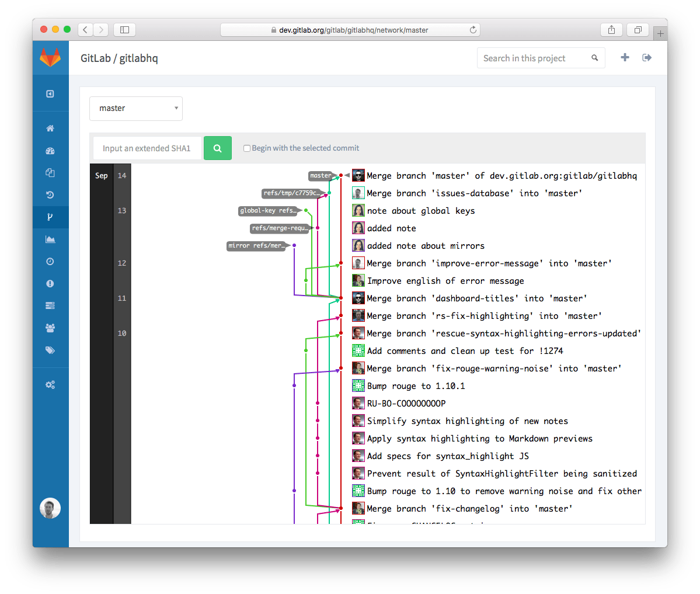Open the user profile avatar in sidebar
Screen dimensions: 700x594
(50, 508)
